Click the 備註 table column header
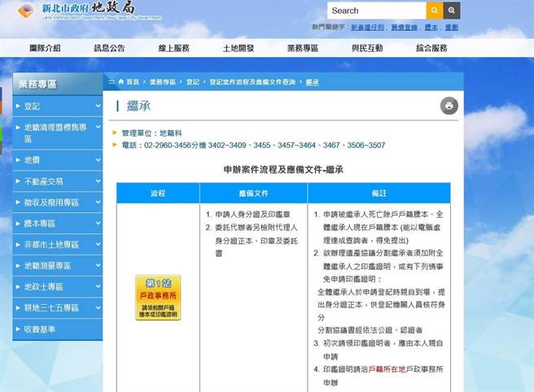This screenshot has height=392, width=534. 379,193
